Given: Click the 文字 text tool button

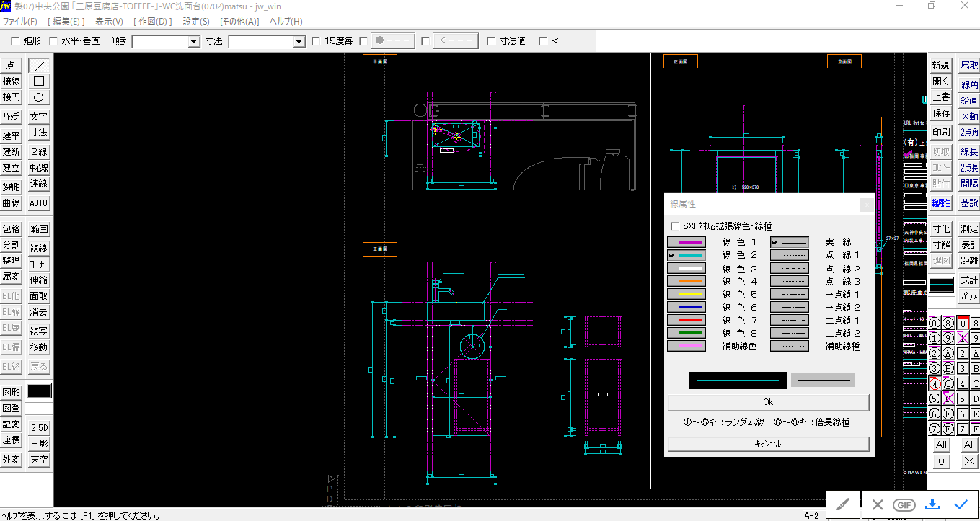Looking at the screenshot, I should 39,116.
